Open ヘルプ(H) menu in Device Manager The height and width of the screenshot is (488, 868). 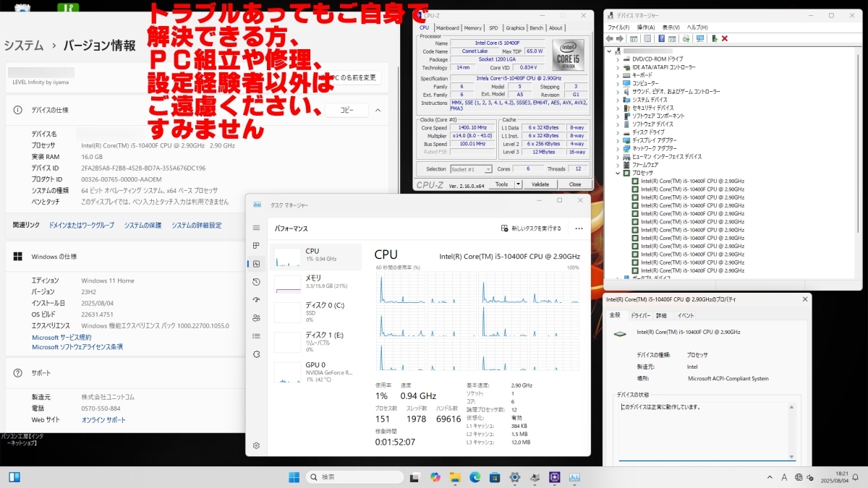click(x=697, y=27)
